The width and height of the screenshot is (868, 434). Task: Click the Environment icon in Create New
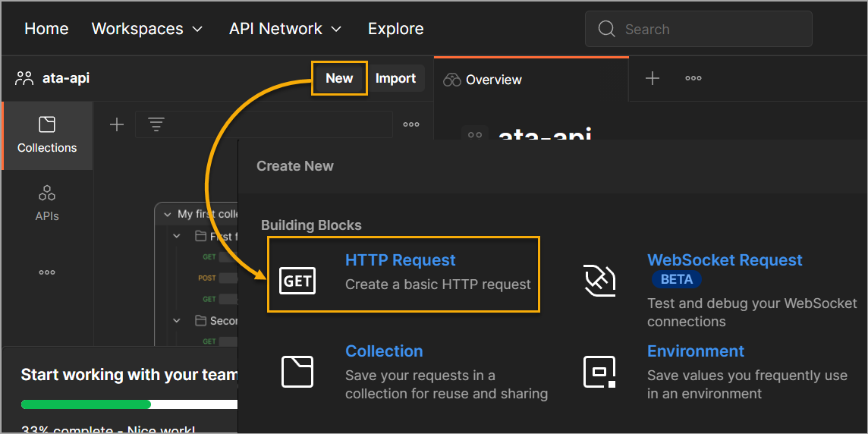pos(599,372)
